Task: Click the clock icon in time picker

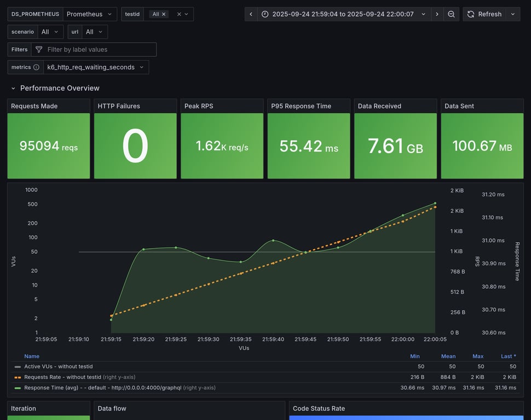Action: click(265, 14)
